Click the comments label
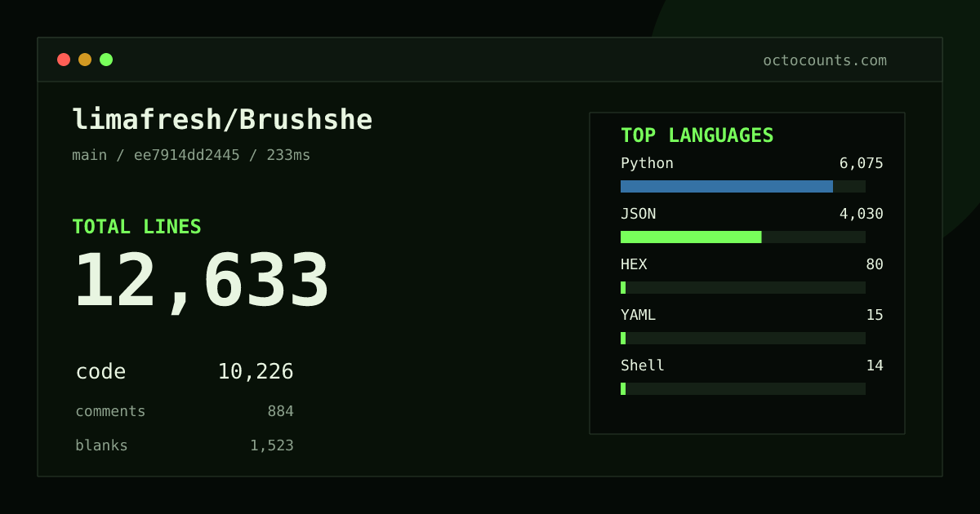980x514 pixels. pos(110,411)
